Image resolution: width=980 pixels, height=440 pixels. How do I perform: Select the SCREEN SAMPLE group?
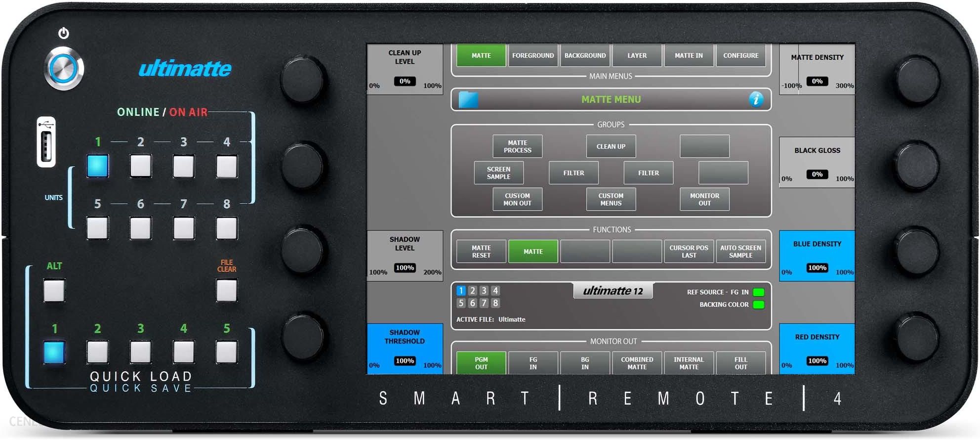pos(498,173)
